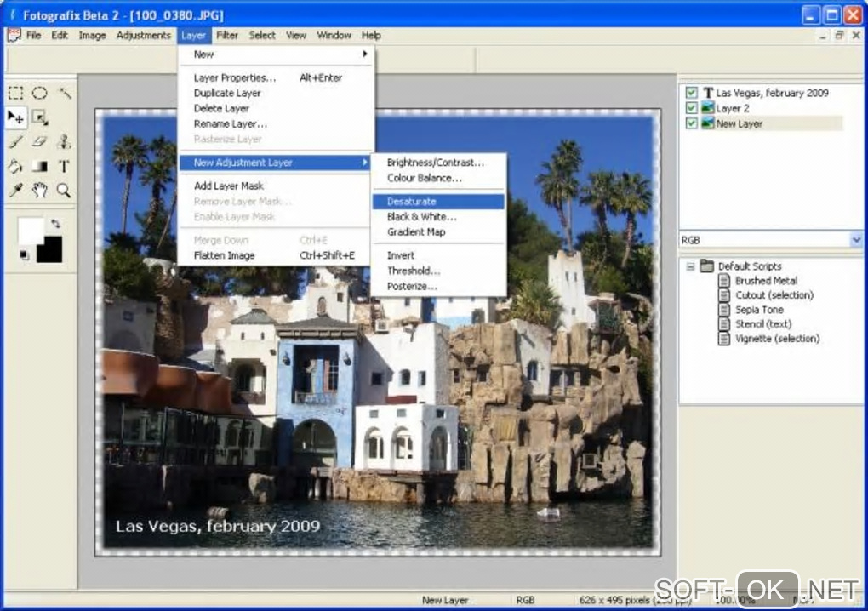
Task: Hide the Las Vegas text layer
Action: 691,93
